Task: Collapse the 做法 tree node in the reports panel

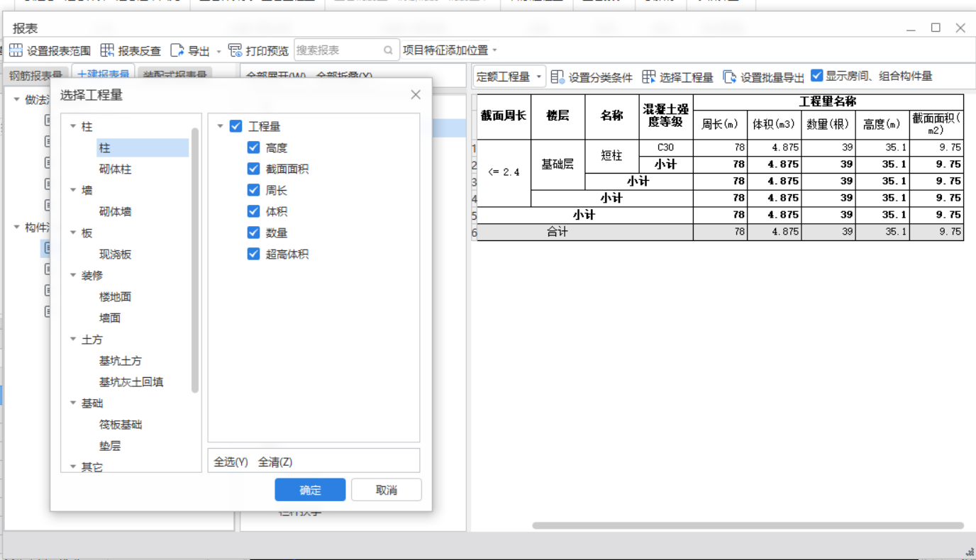Action: click(x=17, y=100)
